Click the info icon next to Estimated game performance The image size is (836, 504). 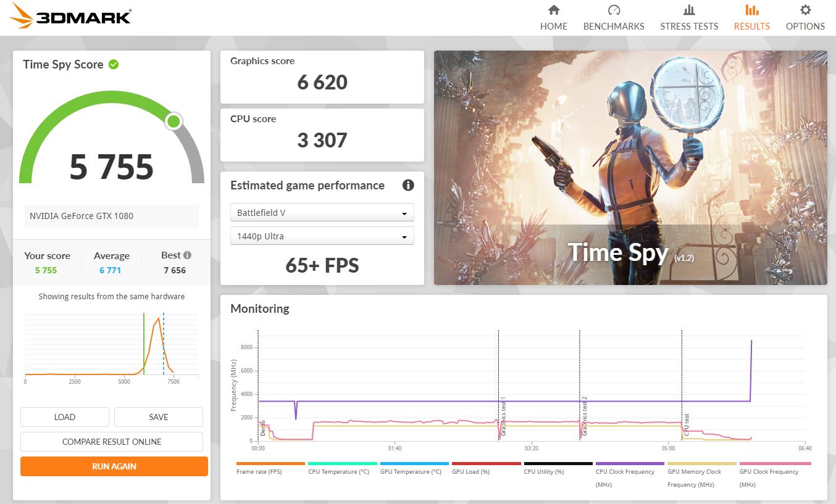point(408,185)
